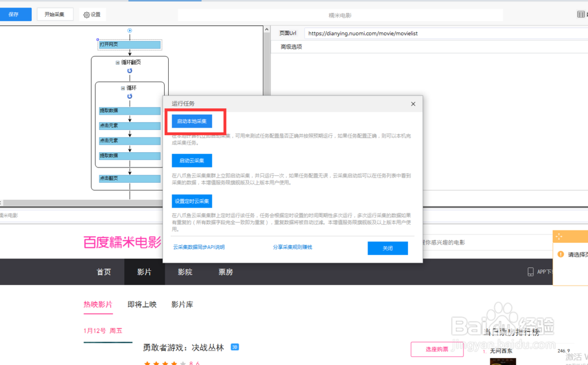Viewport: 588px width, 365px height.
Task: Click the orange warning icon beside 请选择
Action: [x=560, y=254]
